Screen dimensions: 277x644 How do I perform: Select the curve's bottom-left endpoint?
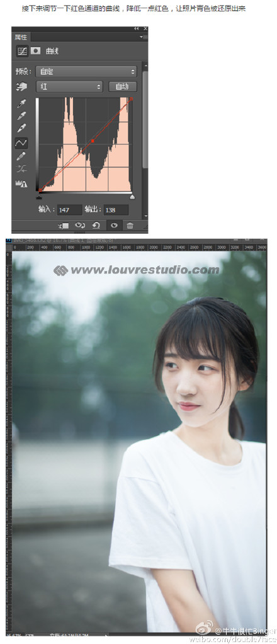point(40,190)
